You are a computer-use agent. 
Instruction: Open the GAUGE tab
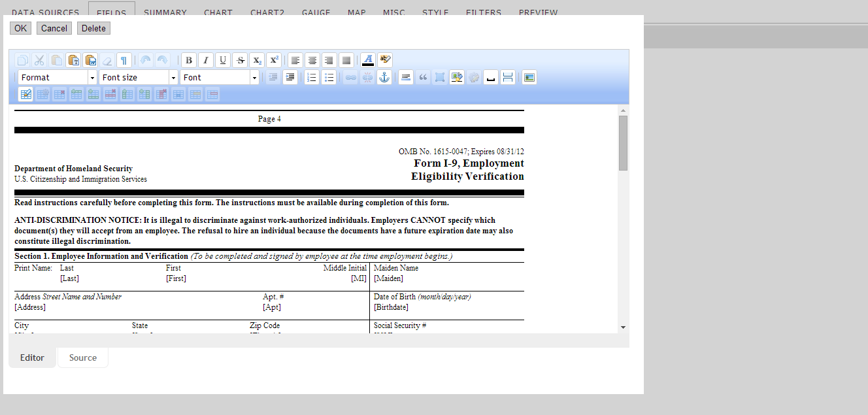pos(316,12)
